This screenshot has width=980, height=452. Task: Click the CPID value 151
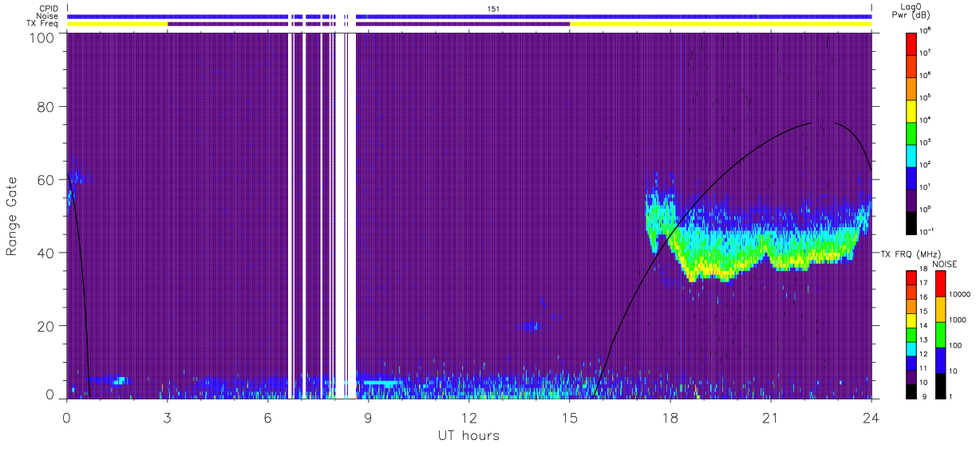[x=493, y=8]
